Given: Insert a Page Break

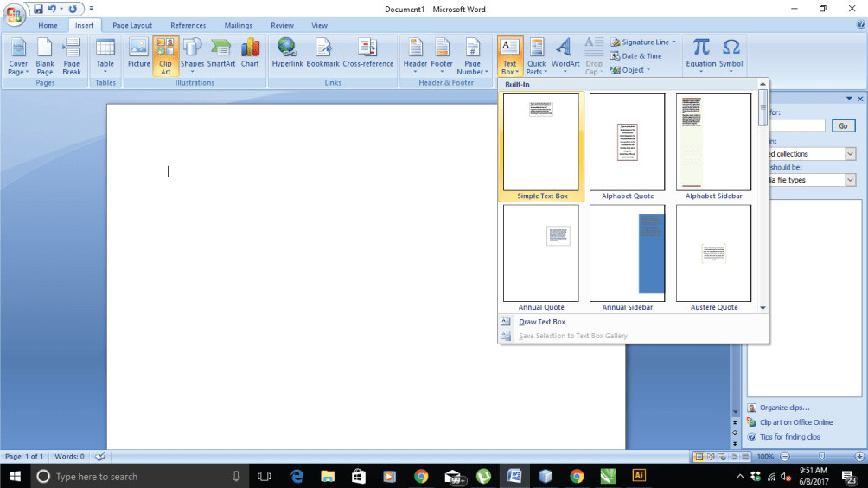Looking at the screenshot, I should click(x=72, y=56).
